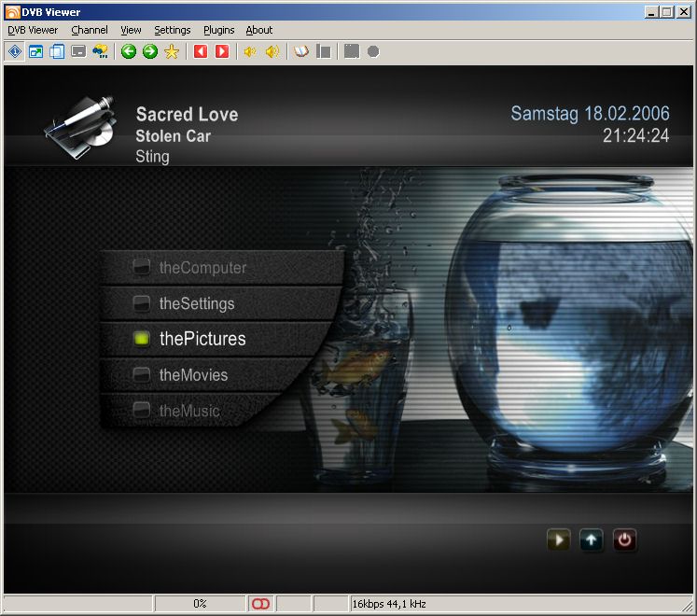Lower volume with small speaker icon
The height and width of the screenshot is (616, 697).
tap(250, 52)
